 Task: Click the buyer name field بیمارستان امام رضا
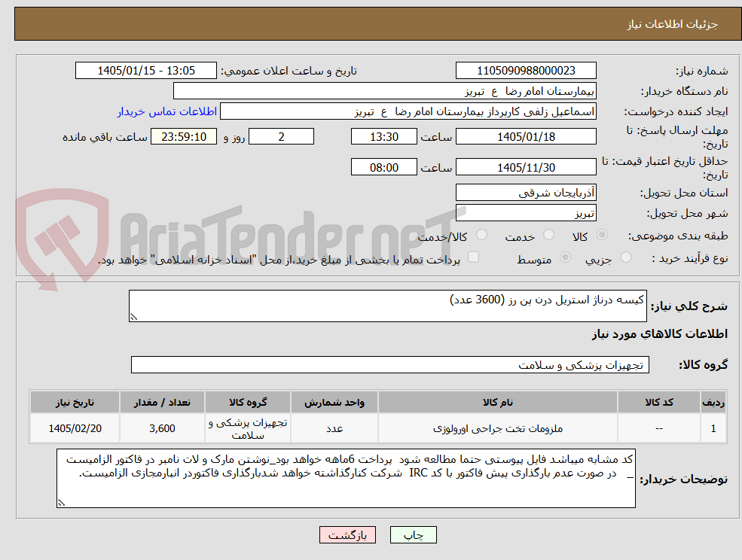tap(384, 91)
